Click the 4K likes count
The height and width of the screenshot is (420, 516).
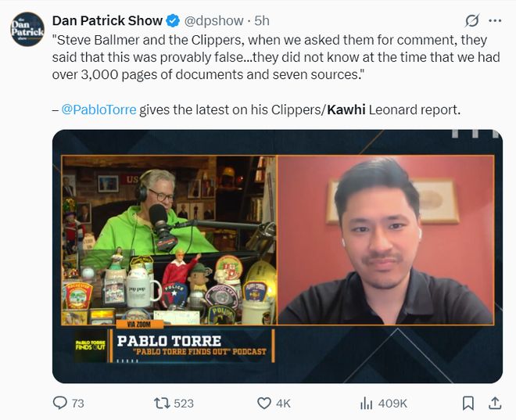coord(283,404)
